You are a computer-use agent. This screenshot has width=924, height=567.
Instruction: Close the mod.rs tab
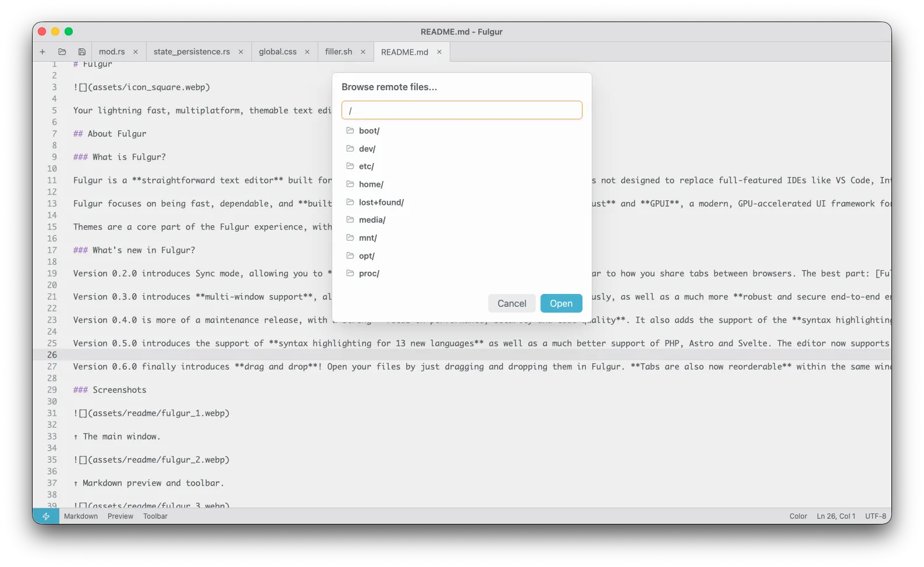click(136, 52)
